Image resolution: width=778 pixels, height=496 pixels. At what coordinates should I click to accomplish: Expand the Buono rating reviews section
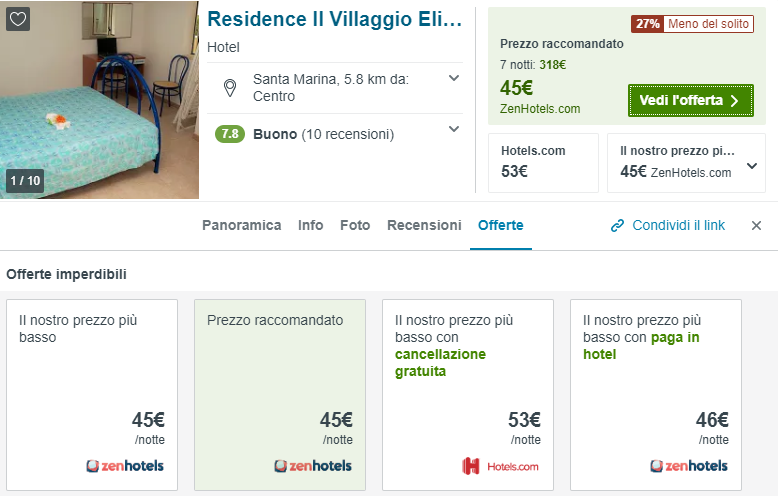click(454, 129)
